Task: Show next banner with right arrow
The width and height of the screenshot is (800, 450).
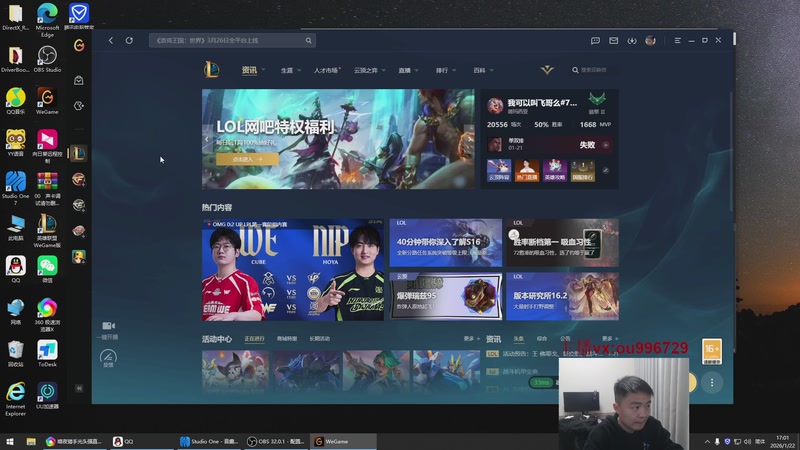Action: [469, 139]
